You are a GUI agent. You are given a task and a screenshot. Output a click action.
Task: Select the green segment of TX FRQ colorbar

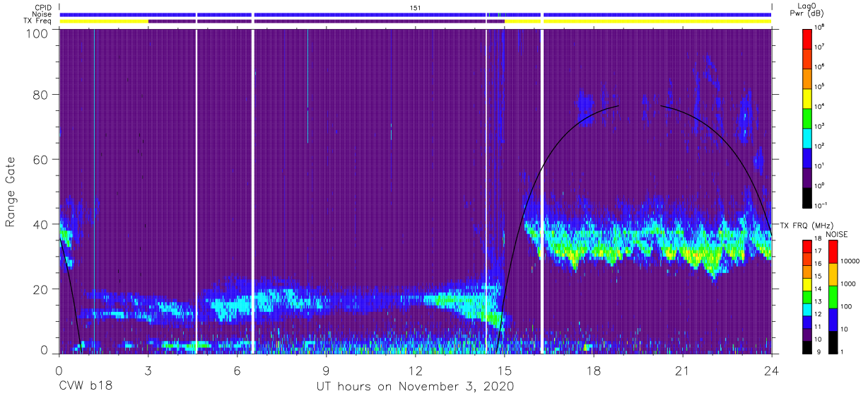[x=807, y=296]
